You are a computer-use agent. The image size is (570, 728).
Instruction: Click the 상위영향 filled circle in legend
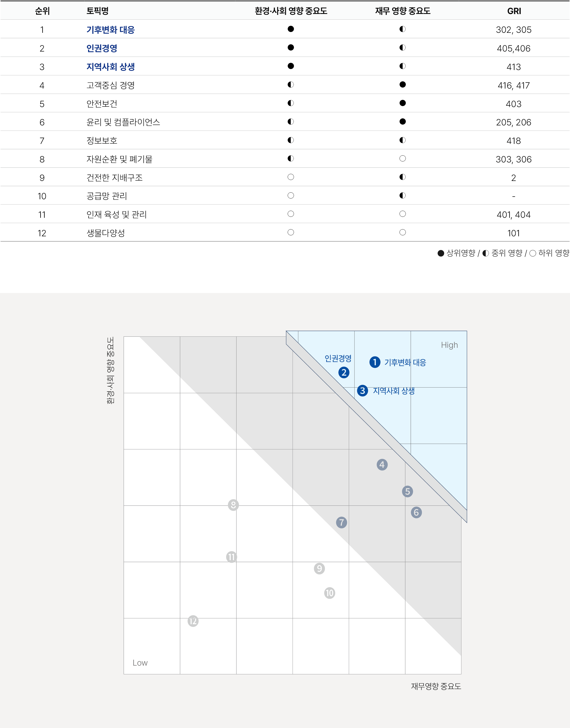pyautogui.click(x=440, y=253)
